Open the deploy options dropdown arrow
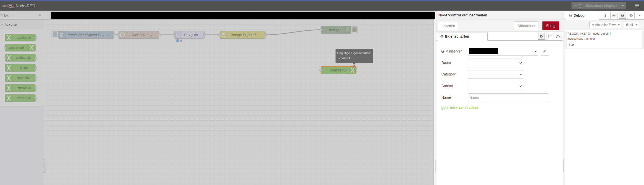This screenshot has height=185, width=644. pyautogui.click(x=623, y=6)
